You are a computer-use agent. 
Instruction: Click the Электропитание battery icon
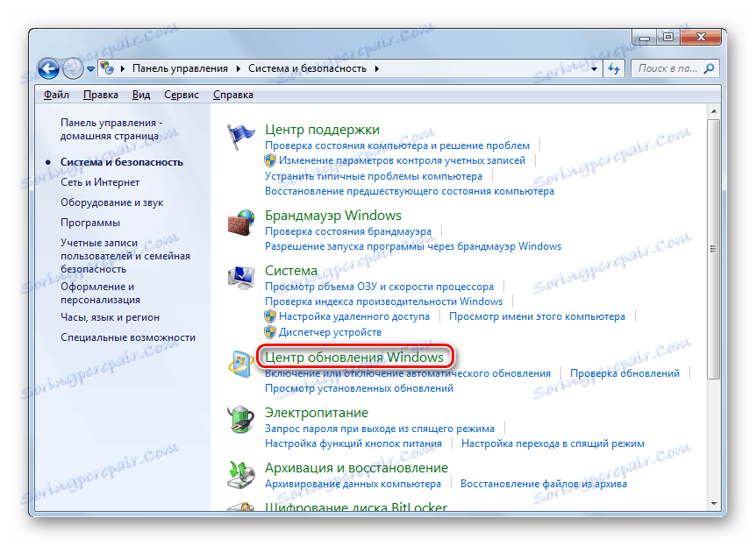[x=240, y=419]
